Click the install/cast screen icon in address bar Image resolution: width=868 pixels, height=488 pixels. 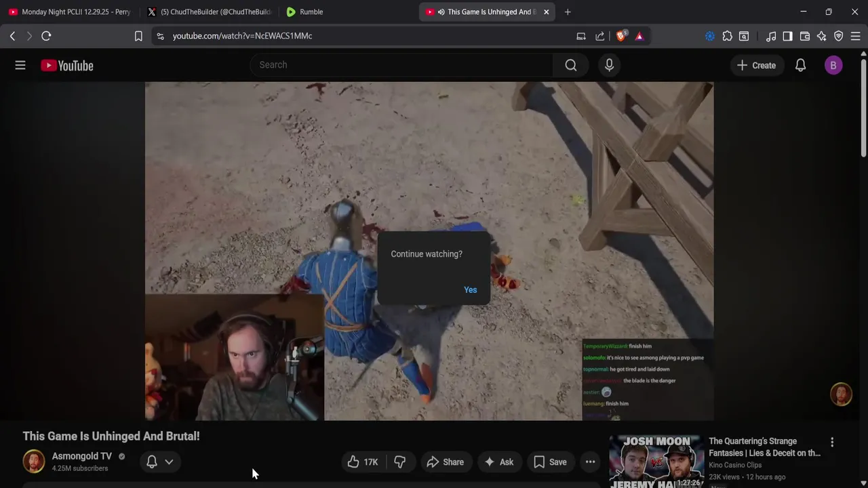[581, 36]
